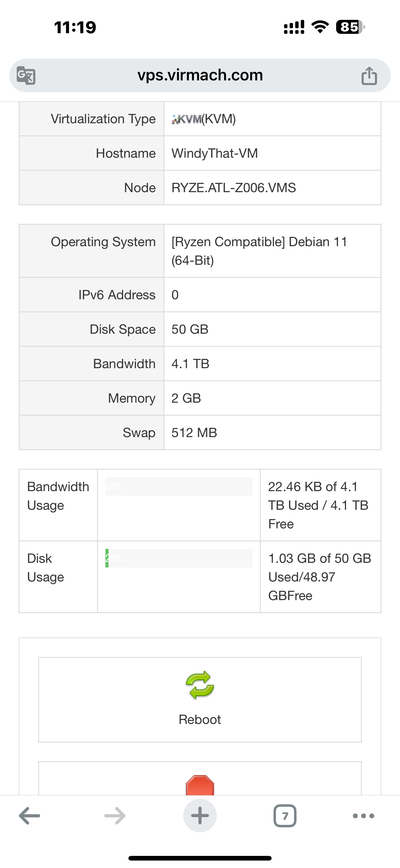
Task: Click the red stop sign icon
Action: 200,785
